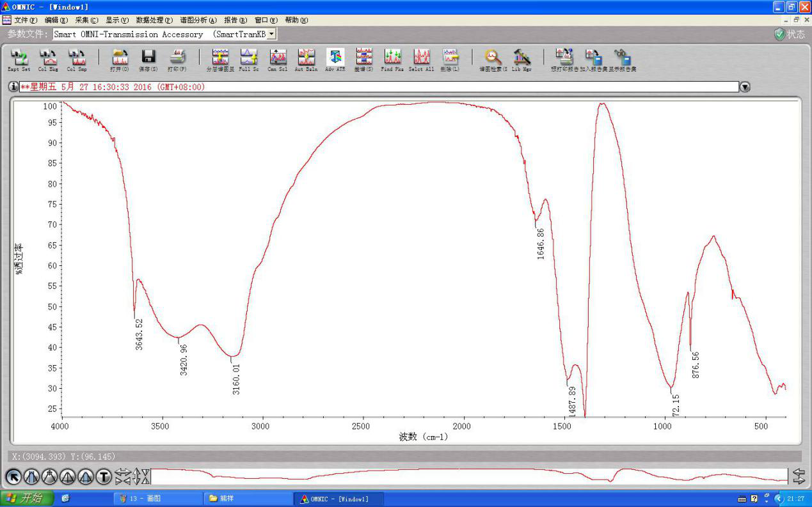Click the system tray keyboard icon

(x=742, y=499)
